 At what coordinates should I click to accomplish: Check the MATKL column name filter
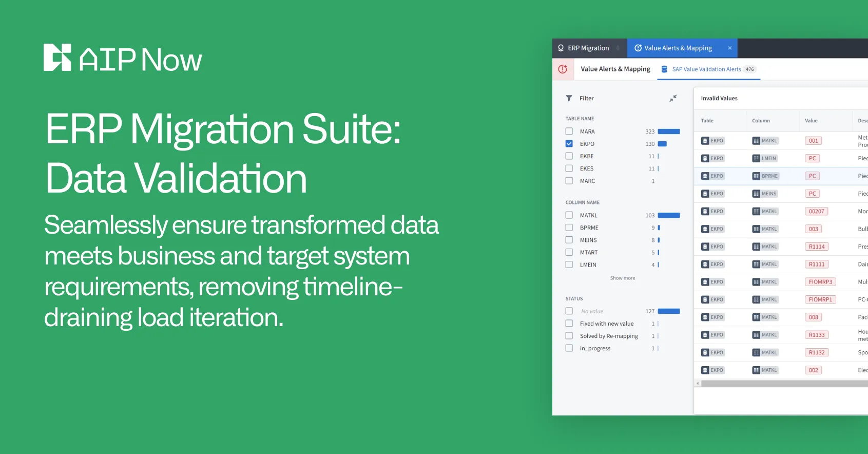tap(569, 215)
